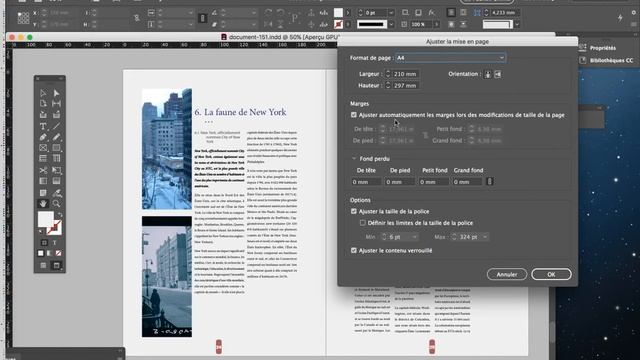Image resolution: width=640 pixels, height=360 pixels.
Task: Choose landscape orientation icon
Action: 498,74
